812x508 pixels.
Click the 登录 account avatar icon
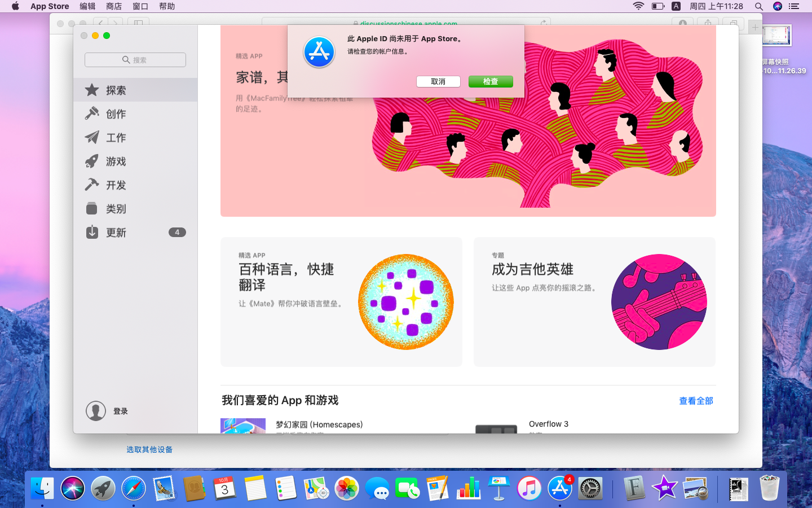pos(96,411)
